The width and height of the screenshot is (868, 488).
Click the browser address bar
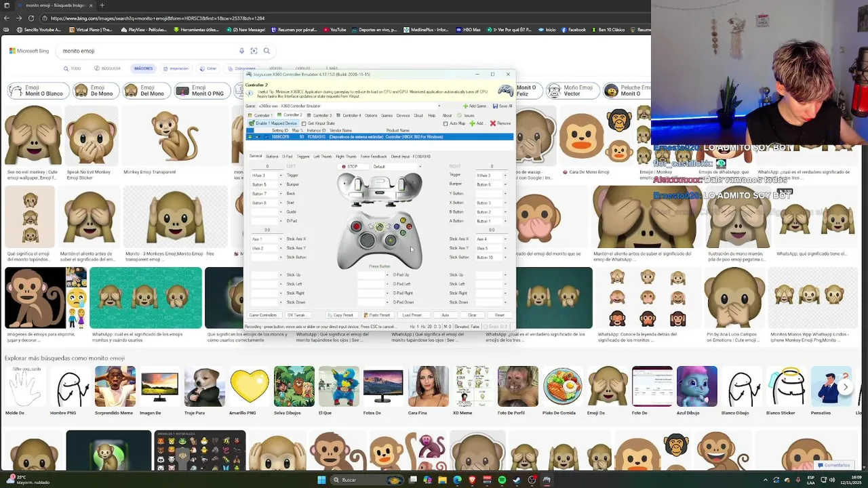click(x=339, y=18)
